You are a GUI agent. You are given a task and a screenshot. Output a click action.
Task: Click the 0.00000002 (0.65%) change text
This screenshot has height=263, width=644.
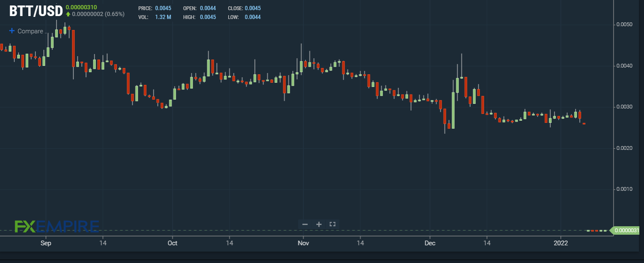(98, 14)
